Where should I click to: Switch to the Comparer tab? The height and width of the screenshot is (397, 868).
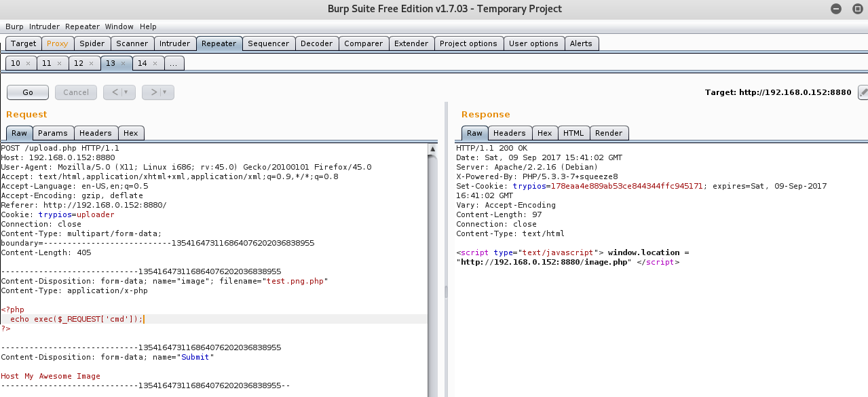pos(364,43)
